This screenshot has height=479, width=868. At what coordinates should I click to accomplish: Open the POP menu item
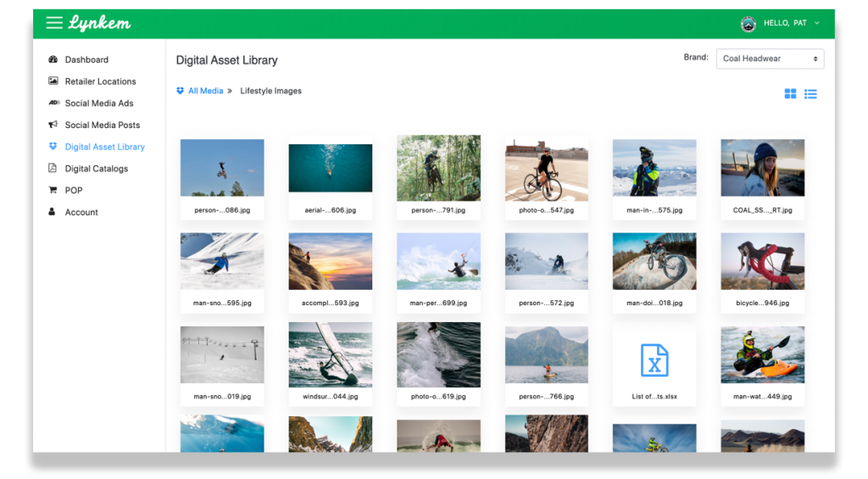(74, 191)
